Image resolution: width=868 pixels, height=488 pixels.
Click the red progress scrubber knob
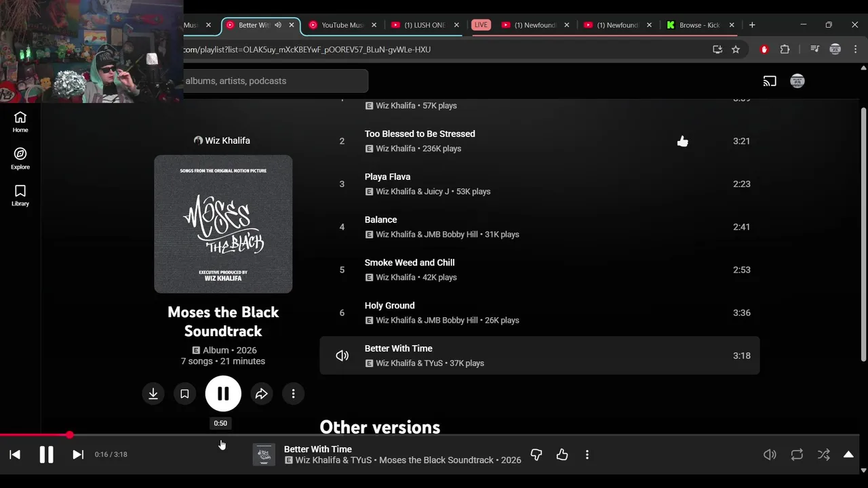pyautogui.click(x=70, y=435)
